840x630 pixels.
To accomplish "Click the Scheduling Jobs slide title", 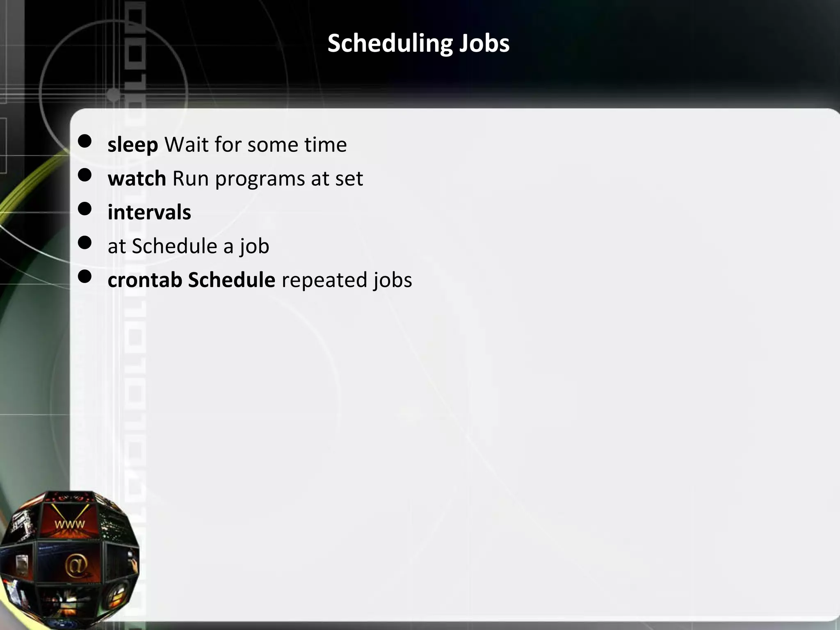I will click(418, 43).
